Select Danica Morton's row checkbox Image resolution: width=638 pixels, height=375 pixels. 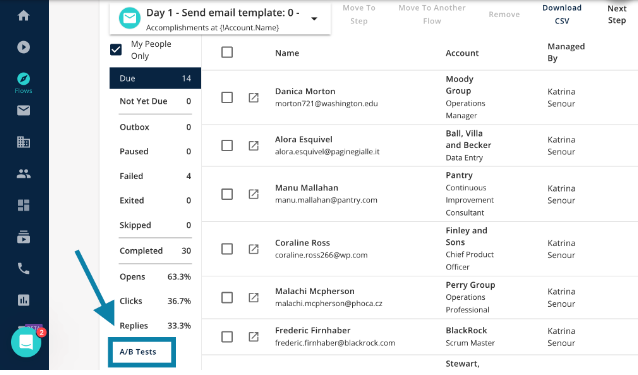[227, 98]
